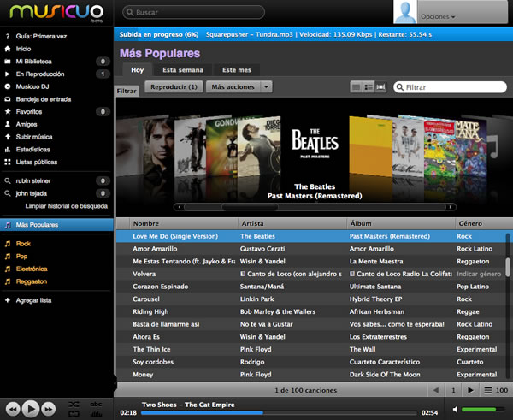This screenshot has height=420, width=513.
Task: Sort by the Artista column header
Action: click(x=292, y=223)
